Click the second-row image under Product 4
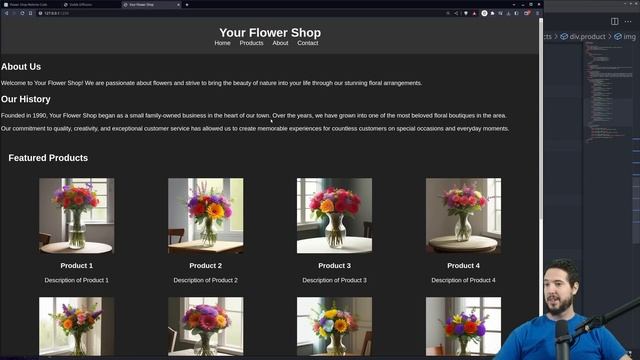The image size is (640, 360). (x=463, y=326)
